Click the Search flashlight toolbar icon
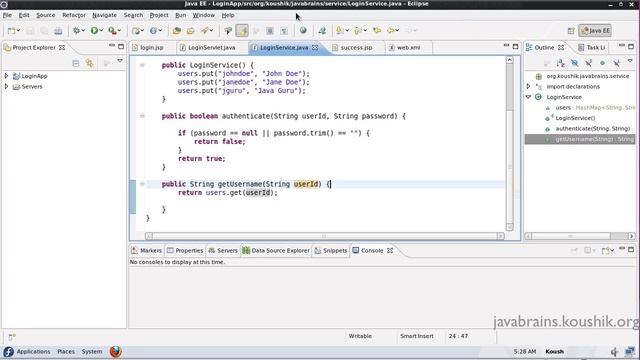Viewport: 640px width, 360px height. pos(205,31)
